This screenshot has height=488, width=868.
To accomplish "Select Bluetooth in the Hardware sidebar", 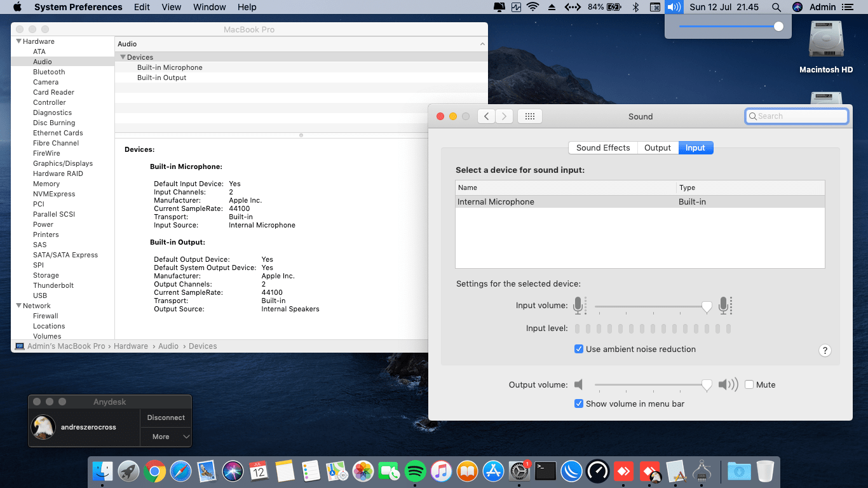I will (49, 72).
